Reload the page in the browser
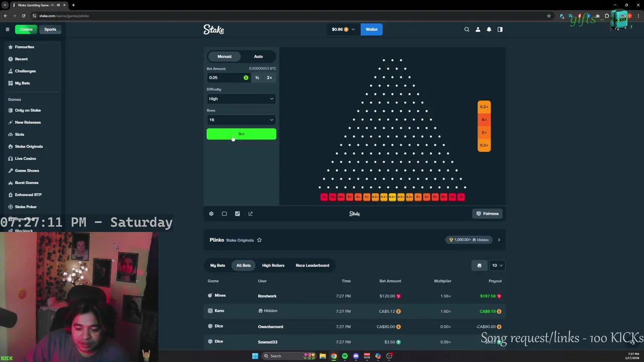This screenshot has height=362, width=644. 23,16
